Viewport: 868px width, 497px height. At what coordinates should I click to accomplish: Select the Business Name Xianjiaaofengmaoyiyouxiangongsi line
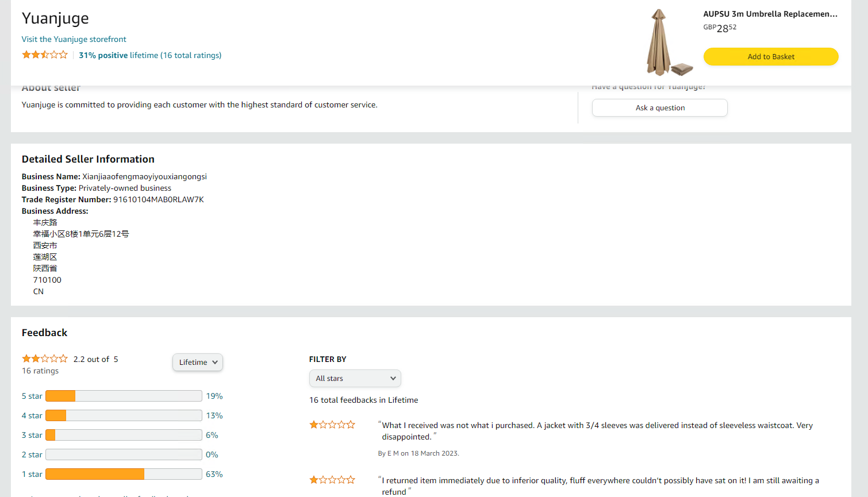[114, 176]
